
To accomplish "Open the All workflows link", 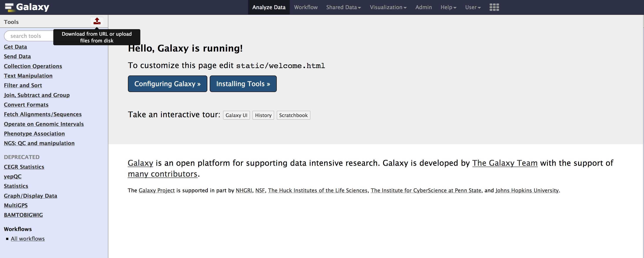I will 27,239.
